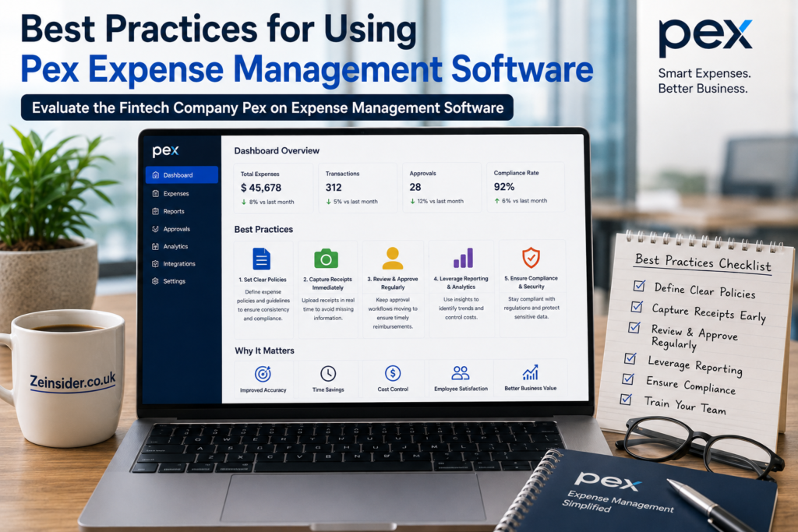
Task: Click the 2. Capture Receipts Immediately title
Action: [328, 284]
